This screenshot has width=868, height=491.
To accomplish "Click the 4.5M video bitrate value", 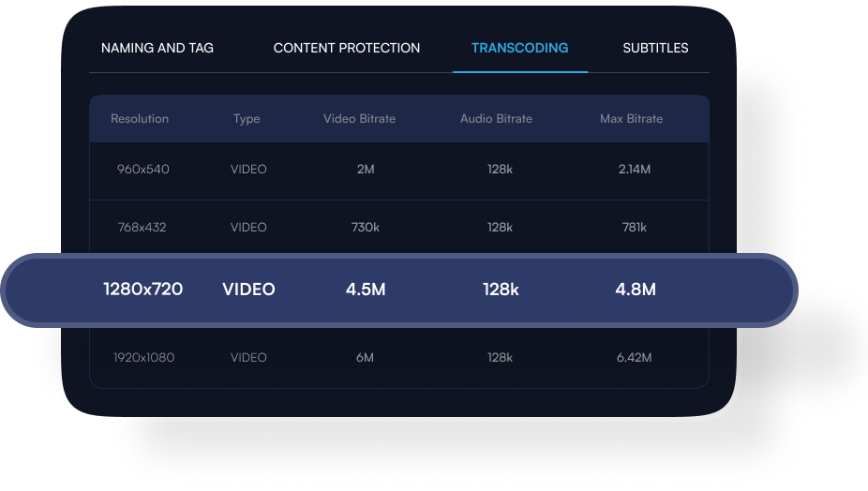I will [365, 290].
